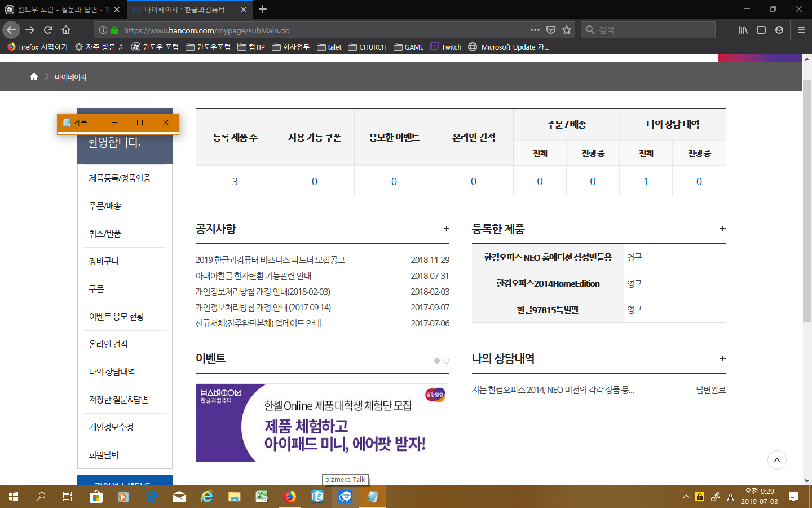The image size is (812, 508).
Task: Open 나의 상담내역 in side menu
Action: tap(112, 372)
